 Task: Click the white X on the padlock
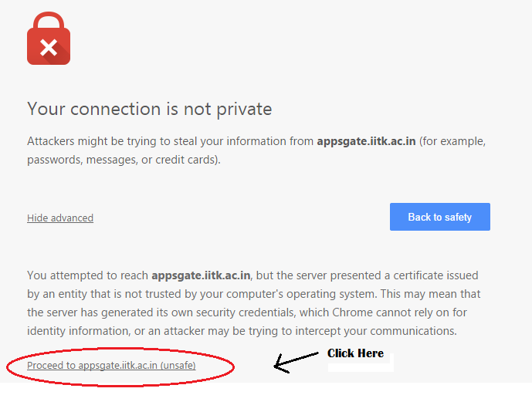(49, 49)
